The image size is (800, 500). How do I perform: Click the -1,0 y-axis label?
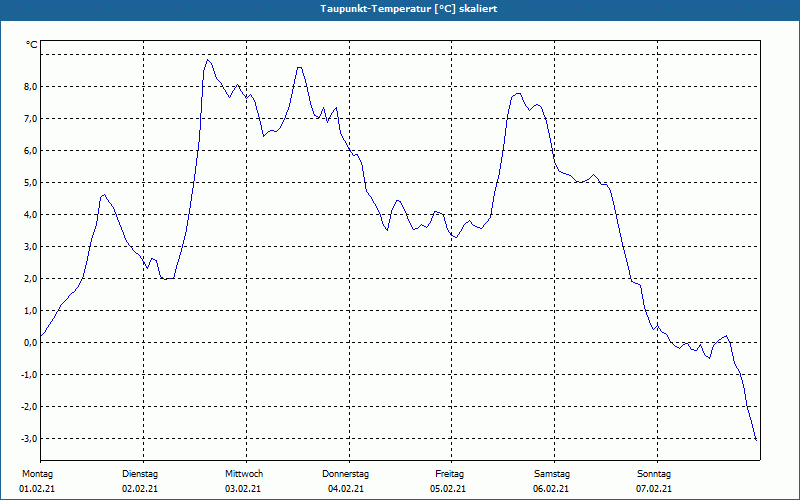(30, 375)
